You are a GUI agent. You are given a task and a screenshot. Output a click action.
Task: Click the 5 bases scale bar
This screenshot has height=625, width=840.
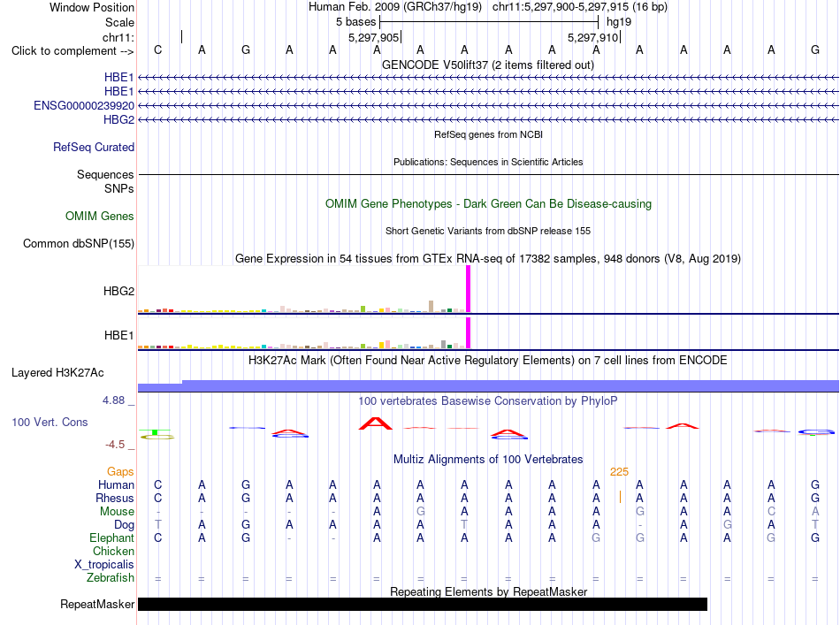(489, 22)
